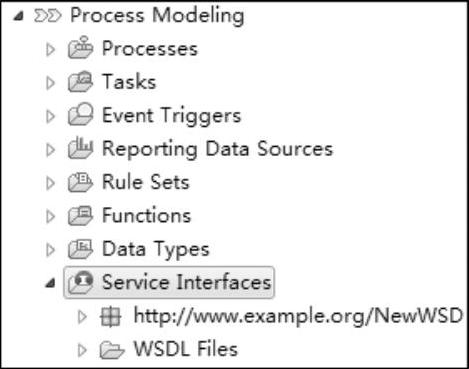
Task: Click the Reporting Data Sources chart icon
Action: 80,148
